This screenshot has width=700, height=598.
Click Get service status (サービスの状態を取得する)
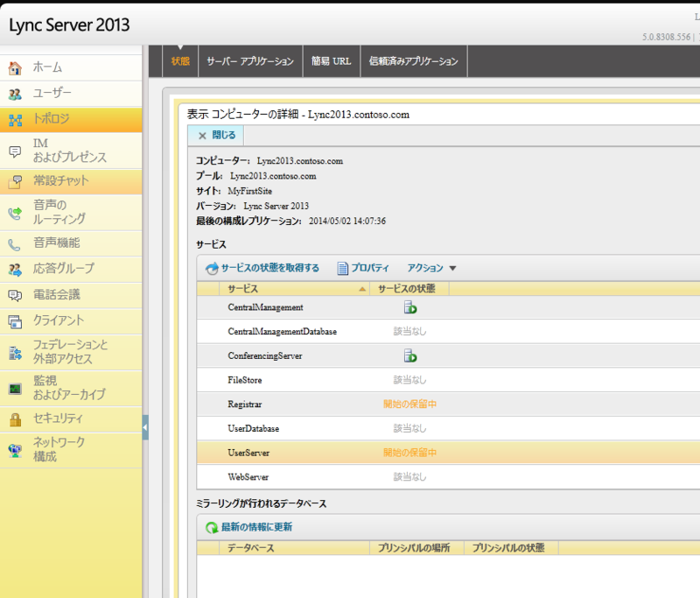[262, 268]
